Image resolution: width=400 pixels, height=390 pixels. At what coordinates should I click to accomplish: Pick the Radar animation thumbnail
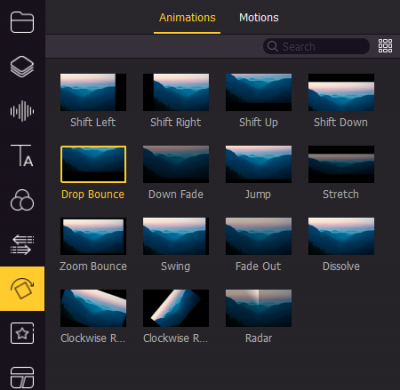click(258, 308)
